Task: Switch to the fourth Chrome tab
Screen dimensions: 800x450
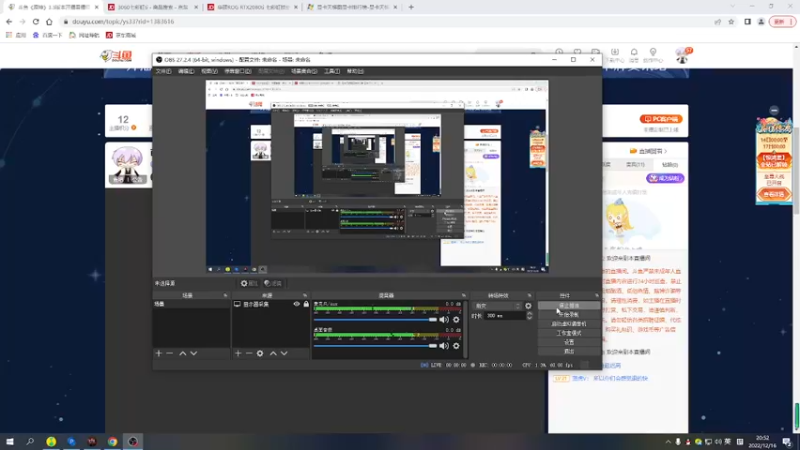Action: pyautogui.click(x=353, y=7)
